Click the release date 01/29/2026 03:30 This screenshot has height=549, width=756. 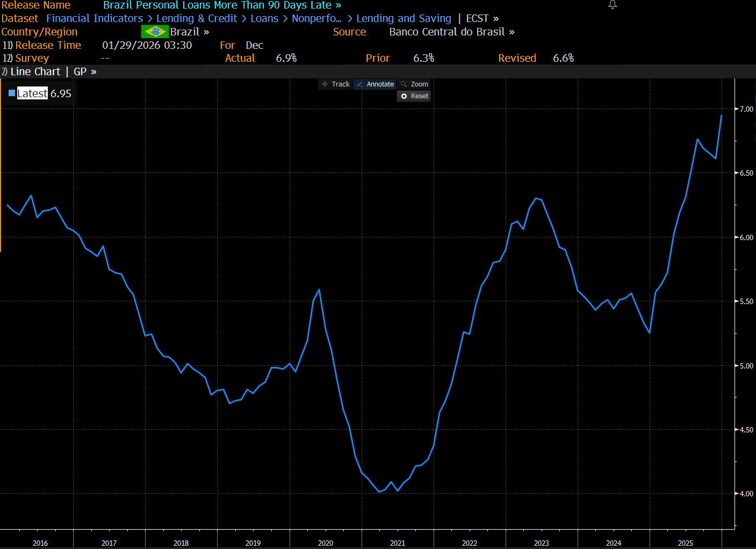coord(147,45)
